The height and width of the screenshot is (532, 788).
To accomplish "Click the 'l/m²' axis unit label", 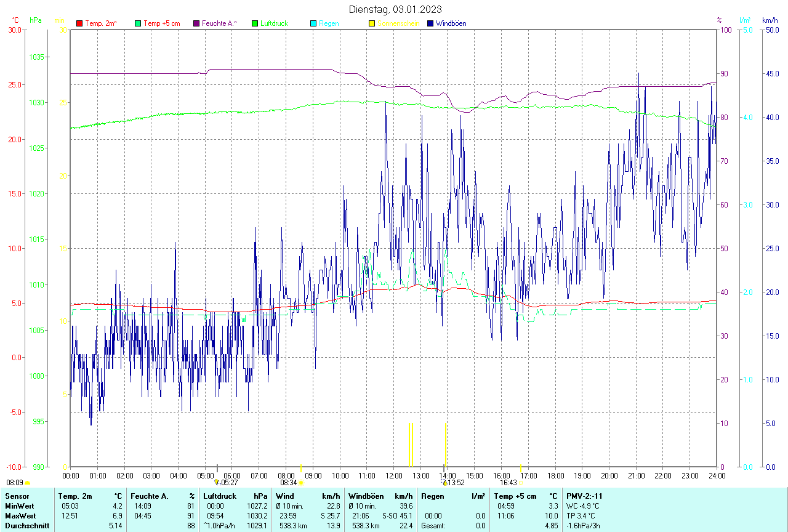I will [x=745, y=20].
